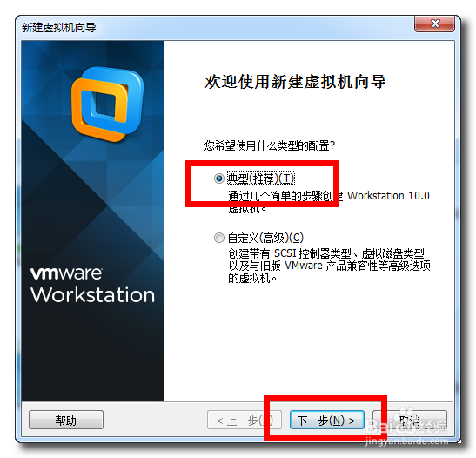
Task: Select the 自定义(高级) radio button circle
Action: (x=219, y=238)
